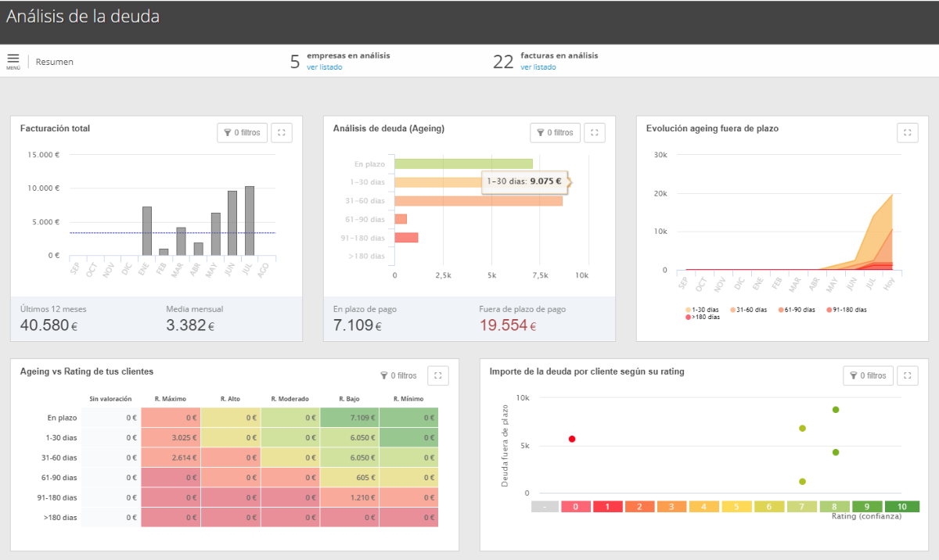Expand Ageing vs Rating table to fullscreen

click(x=437, y=376)
